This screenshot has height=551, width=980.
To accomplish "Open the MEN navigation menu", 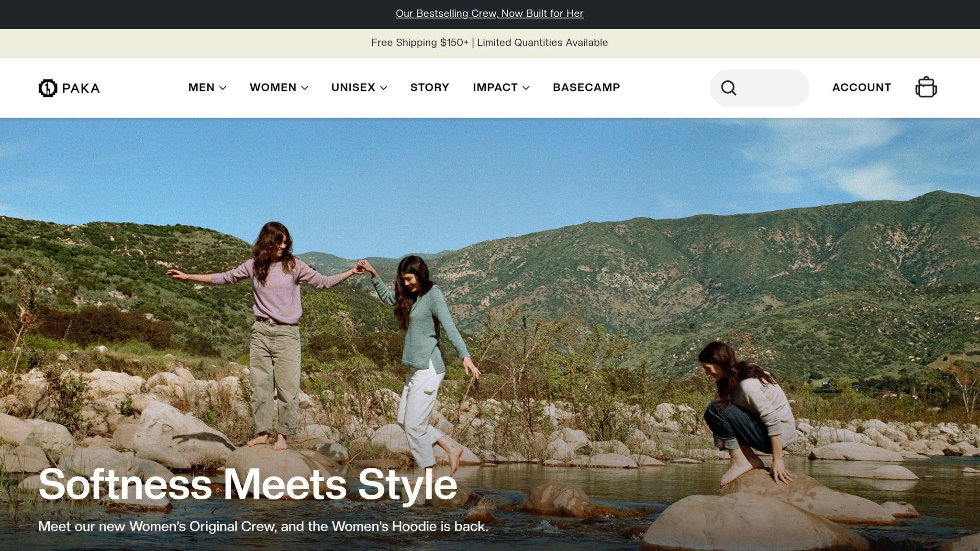I will [201, 88].
